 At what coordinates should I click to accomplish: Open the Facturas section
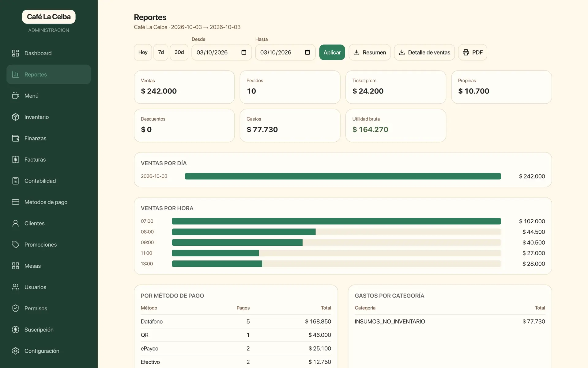pyautogui.click(x=49, y=159)
